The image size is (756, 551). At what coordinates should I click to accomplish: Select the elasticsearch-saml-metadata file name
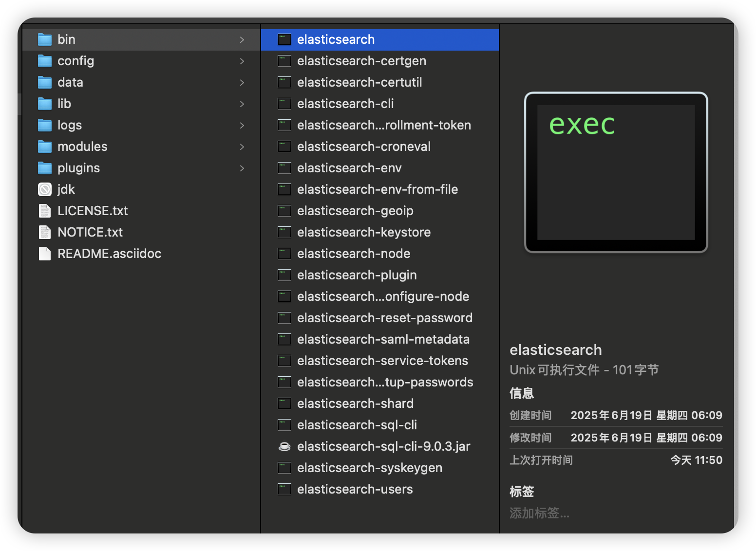[383, 339]
